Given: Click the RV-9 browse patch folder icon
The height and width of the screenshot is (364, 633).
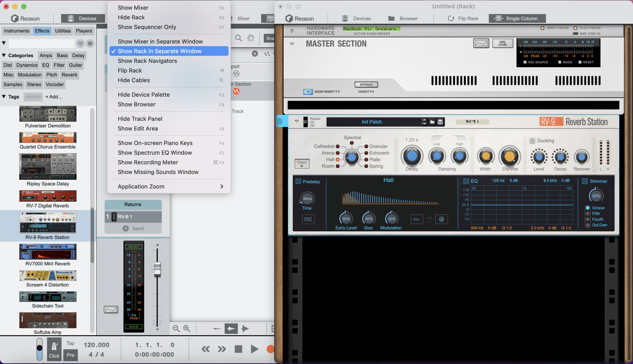Looking at the screenshot, I should point(432,122).
